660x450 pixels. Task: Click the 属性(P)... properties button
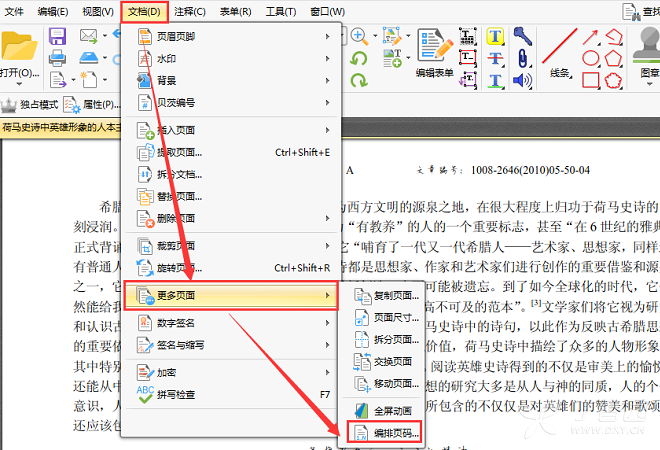pyautogui.click(x=92, y=104)
